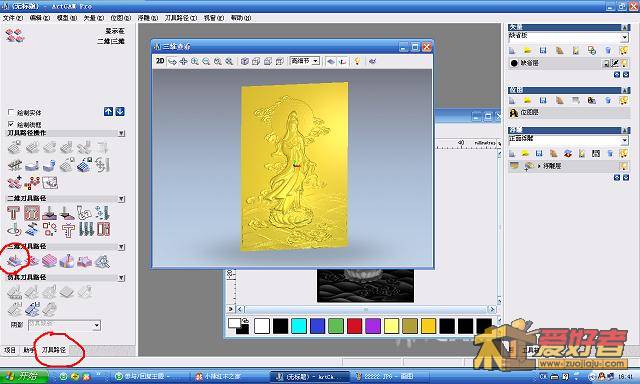640x384 pixels.
Task: Toggle all-layers visibility bulb in 浮雕 toolbar
Action: point(623,153)
